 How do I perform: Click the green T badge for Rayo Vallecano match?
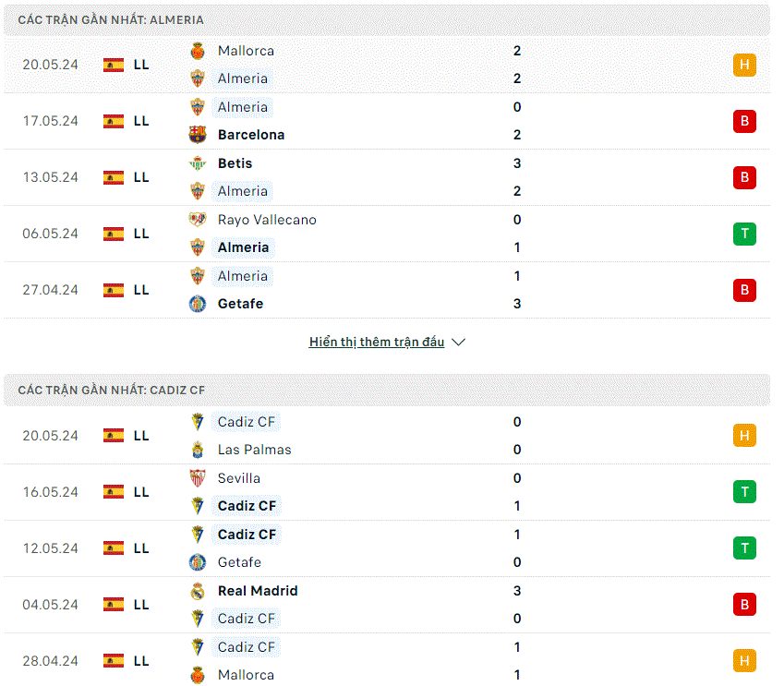(x=744, y=234)
